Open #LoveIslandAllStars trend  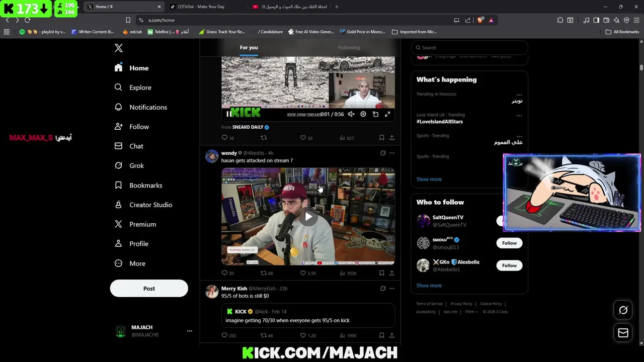click(439, 122)
